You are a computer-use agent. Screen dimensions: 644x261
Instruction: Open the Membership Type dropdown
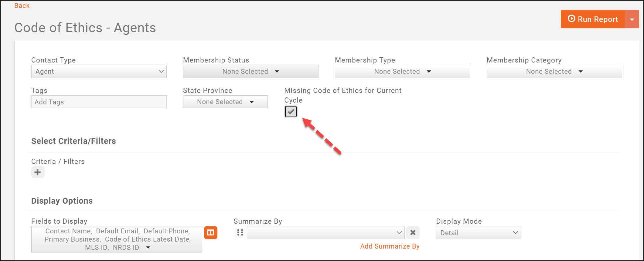click(402, 71)
